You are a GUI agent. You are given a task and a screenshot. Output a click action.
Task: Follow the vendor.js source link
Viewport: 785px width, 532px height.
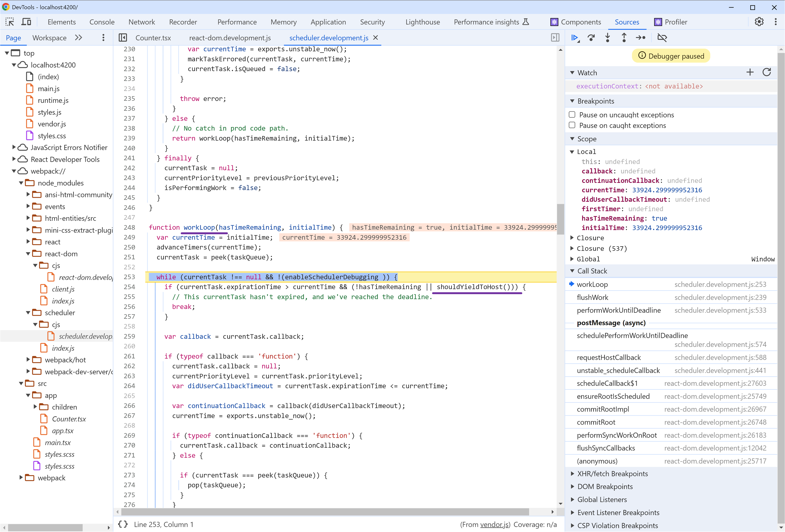[495, 524]
